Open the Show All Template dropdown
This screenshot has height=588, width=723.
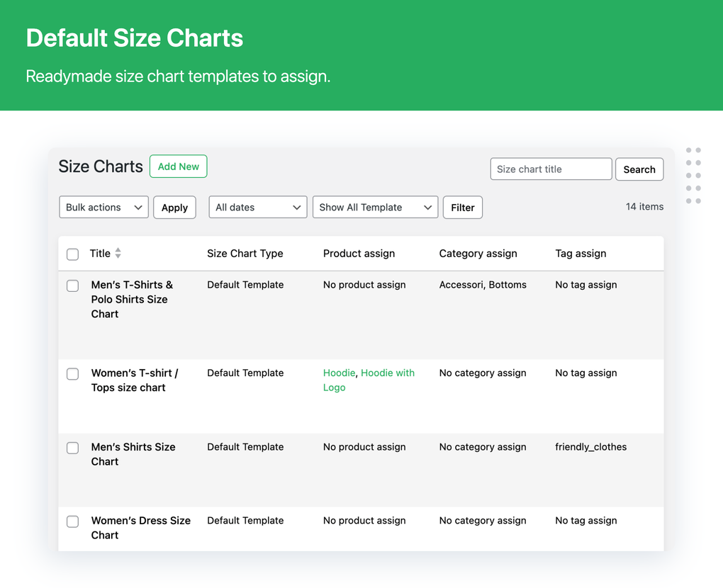click(375, 207)
